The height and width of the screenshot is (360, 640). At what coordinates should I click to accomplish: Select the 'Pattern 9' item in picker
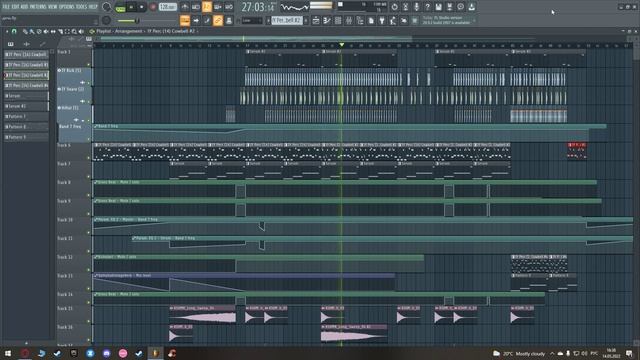tap(26, 137)
